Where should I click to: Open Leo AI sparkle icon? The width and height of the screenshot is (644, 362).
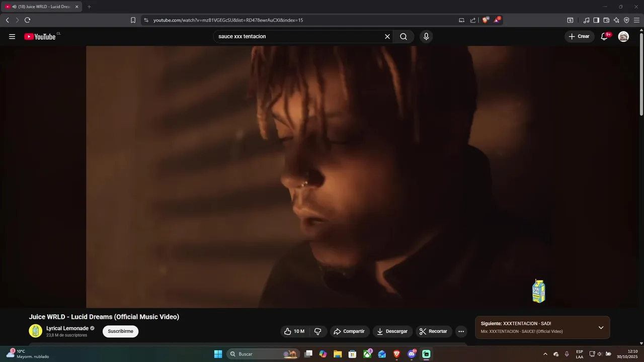(616, 20)
